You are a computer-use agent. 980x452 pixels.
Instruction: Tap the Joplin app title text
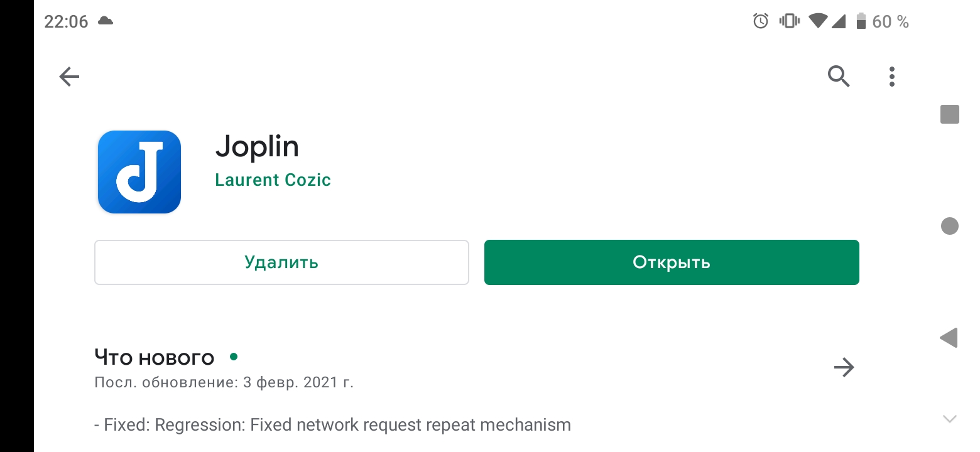tap(257, 146)
